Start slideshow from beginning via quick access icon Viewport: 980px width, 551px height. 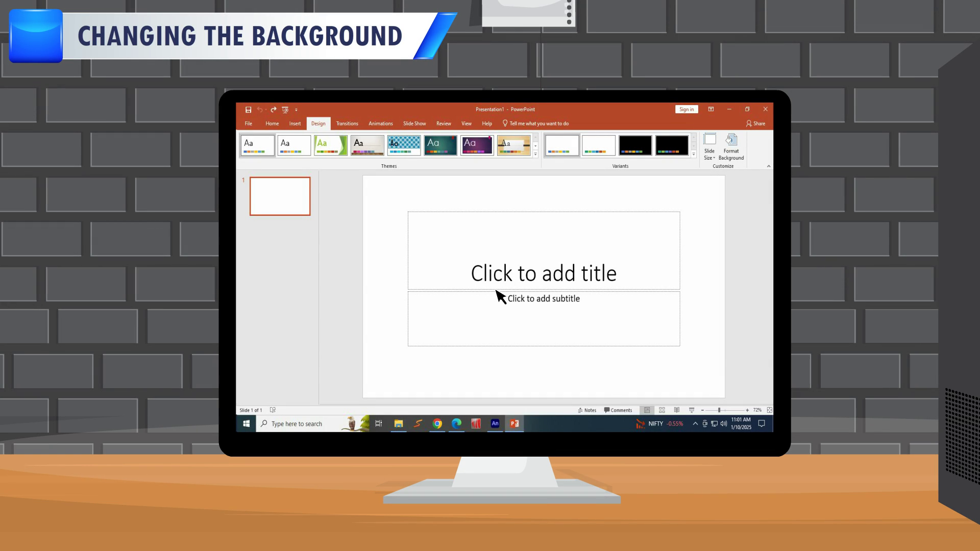tap(285, 110)
